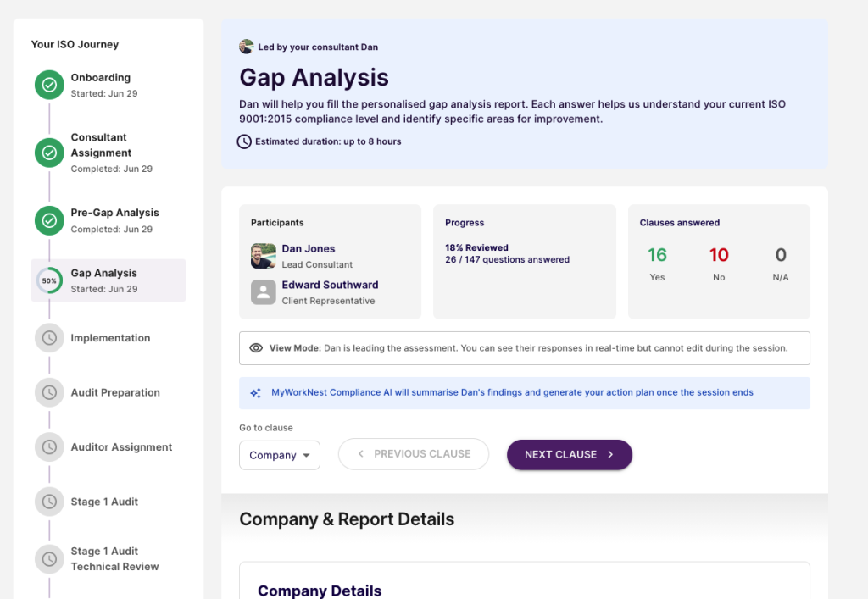Image resolution: width=868 pixels, height=599 pixels.
Task: Open Edward Southward participant link
Action: point(330,285)
